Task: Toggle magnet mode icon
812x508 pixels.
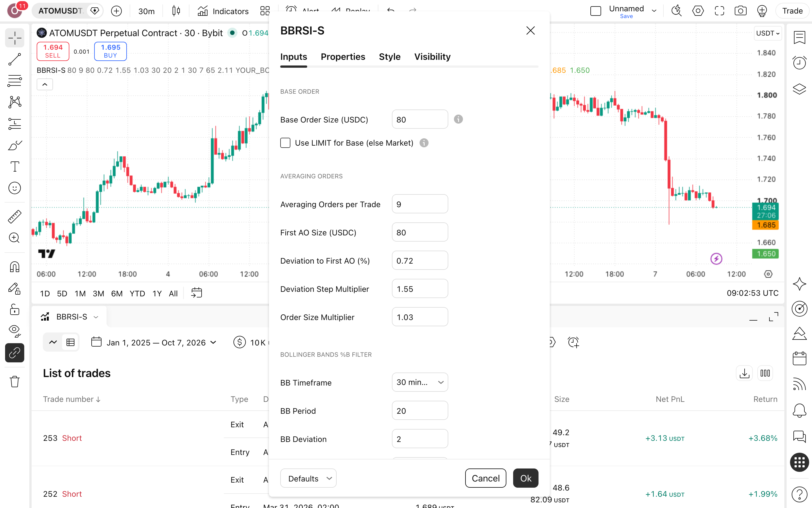Action: [14, 267]
